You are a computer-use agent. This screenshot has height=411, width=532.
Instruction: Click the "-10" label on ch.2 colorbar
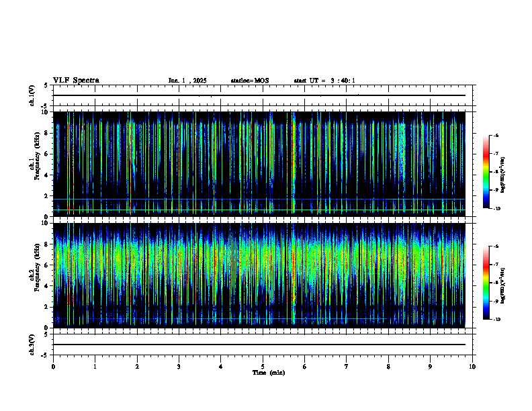(x=497, y=320)
